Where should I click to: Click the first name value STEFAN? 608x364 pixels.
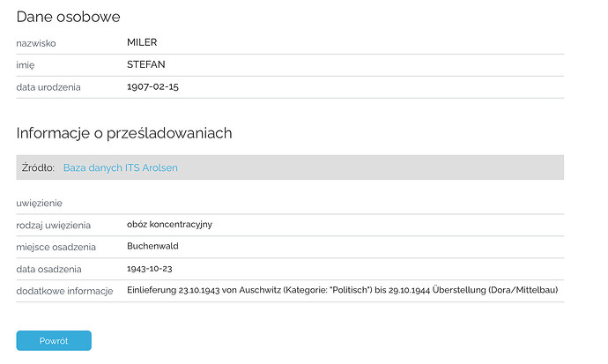click(145, 64)
